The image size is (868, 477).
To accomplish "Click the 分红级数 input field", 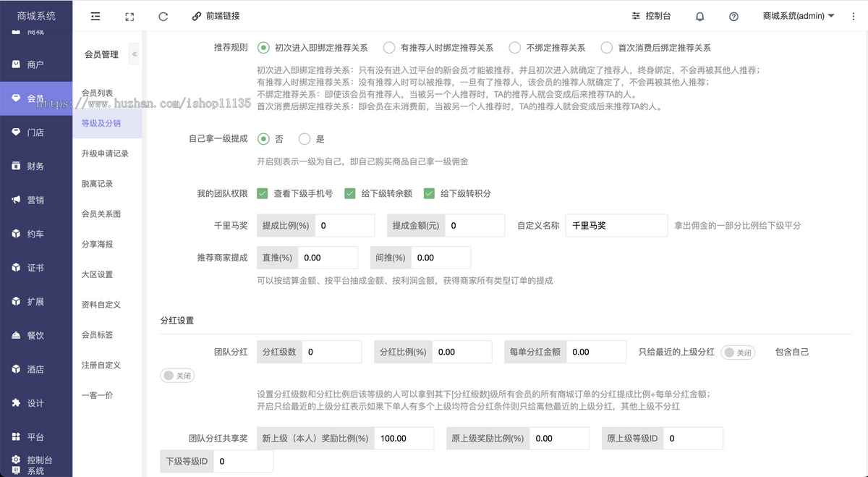I will [331, 352].
